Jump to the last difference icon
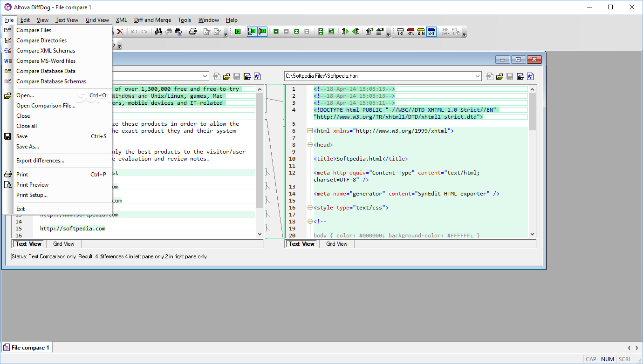The width and height of the screenshot is (643, 364). [296, 31]
